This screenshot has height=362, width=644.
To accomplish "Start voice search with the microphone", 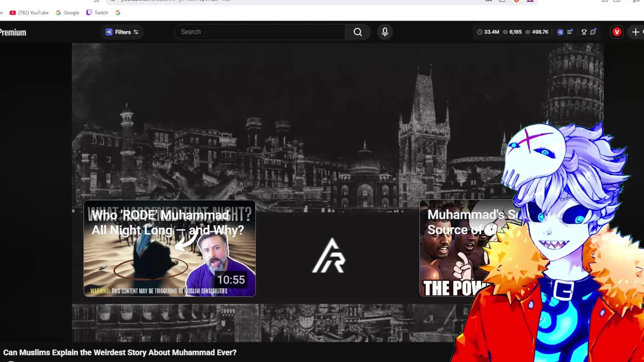I will (x=385, y=32).
